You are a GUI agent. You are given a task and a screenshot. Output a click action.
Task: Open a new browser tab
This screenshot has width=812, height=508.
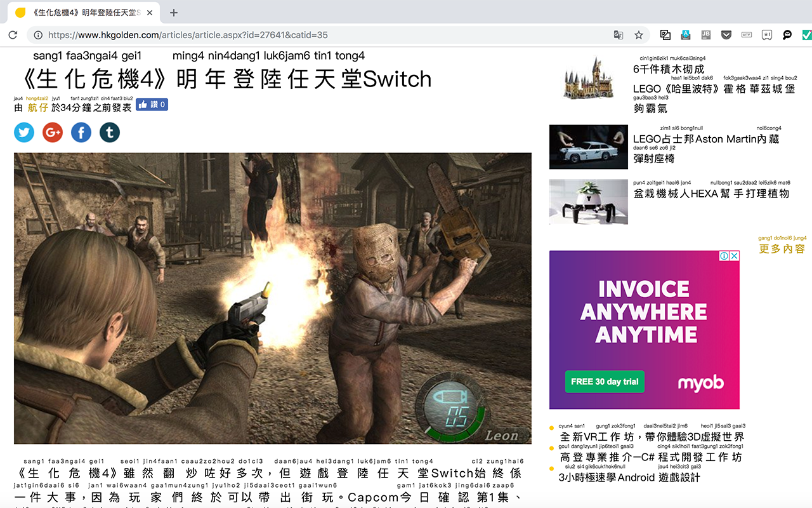pos(174,13)
